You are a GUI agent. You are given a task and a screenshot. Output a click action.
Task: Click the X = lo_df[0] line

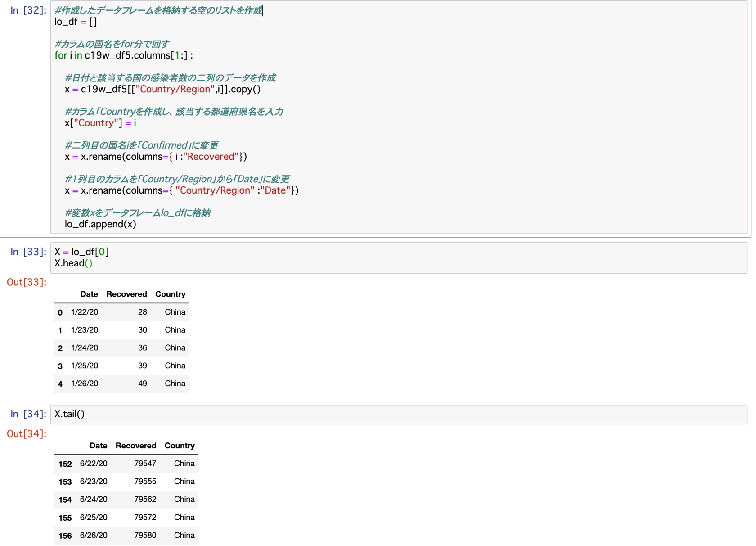81,252
